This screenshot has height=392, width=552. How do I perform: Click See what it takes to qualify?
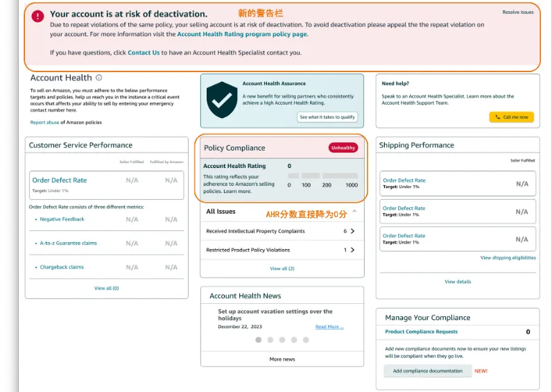pos(327,117)
